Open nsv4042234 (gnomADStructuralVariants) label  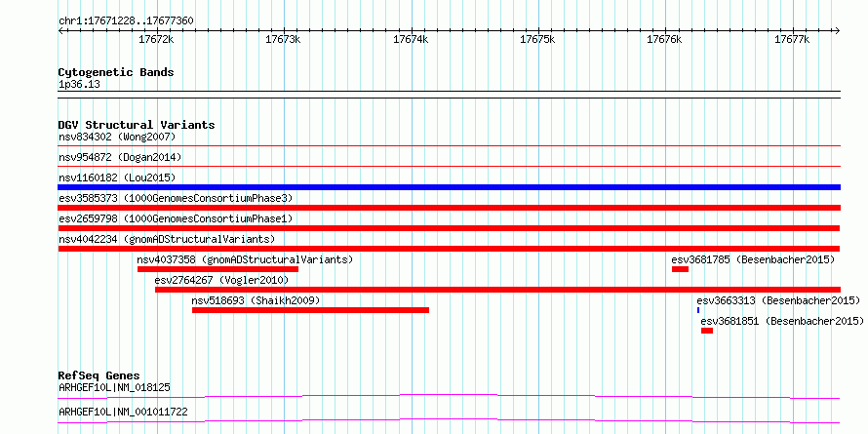pos(167,239)
